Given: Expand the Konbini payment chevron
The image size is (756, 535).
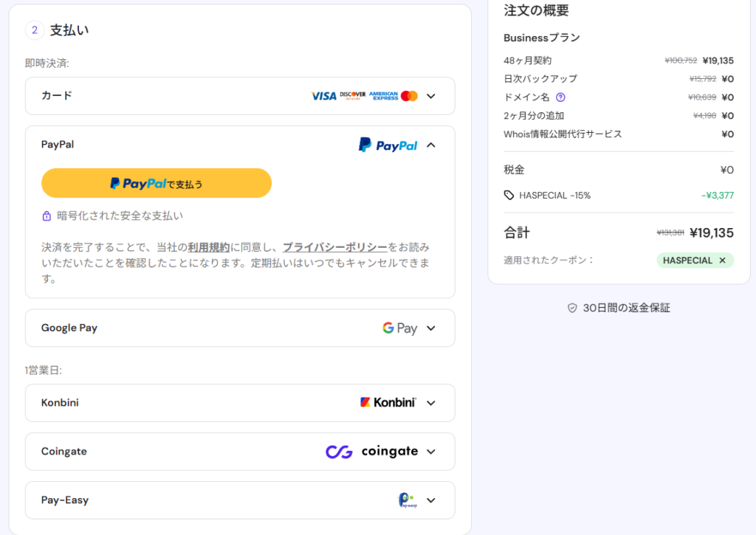Looking at the screenshot, I should click(x=431, y=403).
